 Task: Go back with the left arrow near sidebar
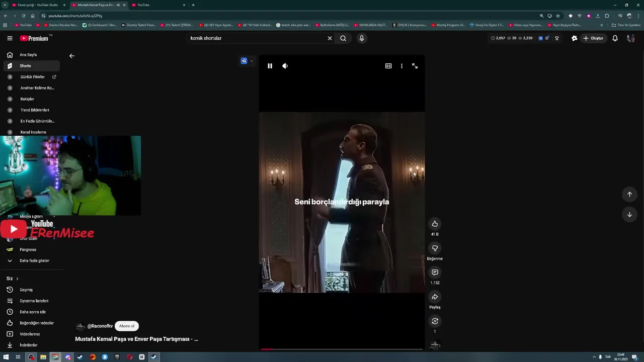(x=72, y=56)
